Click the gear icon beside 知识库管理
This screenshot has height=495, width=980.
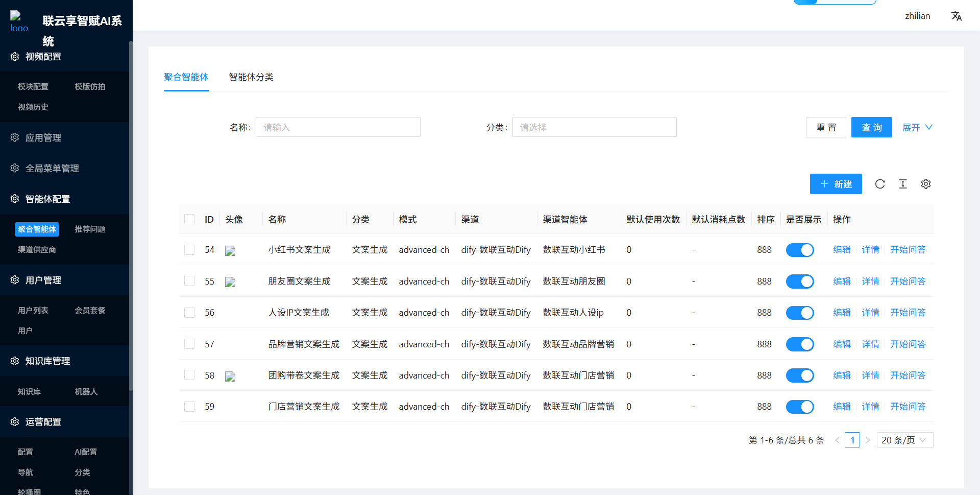(x=15, y=361)
